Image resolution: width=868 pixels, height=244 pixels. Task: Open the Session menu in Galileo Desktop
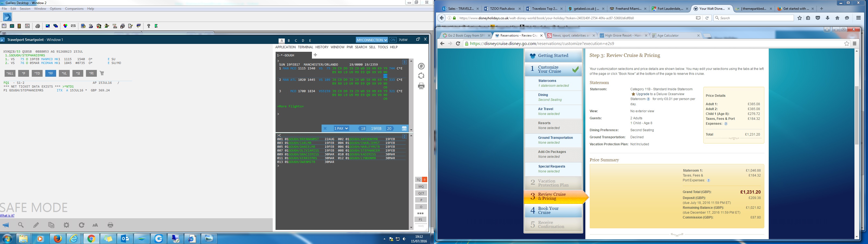click(25, 9)
